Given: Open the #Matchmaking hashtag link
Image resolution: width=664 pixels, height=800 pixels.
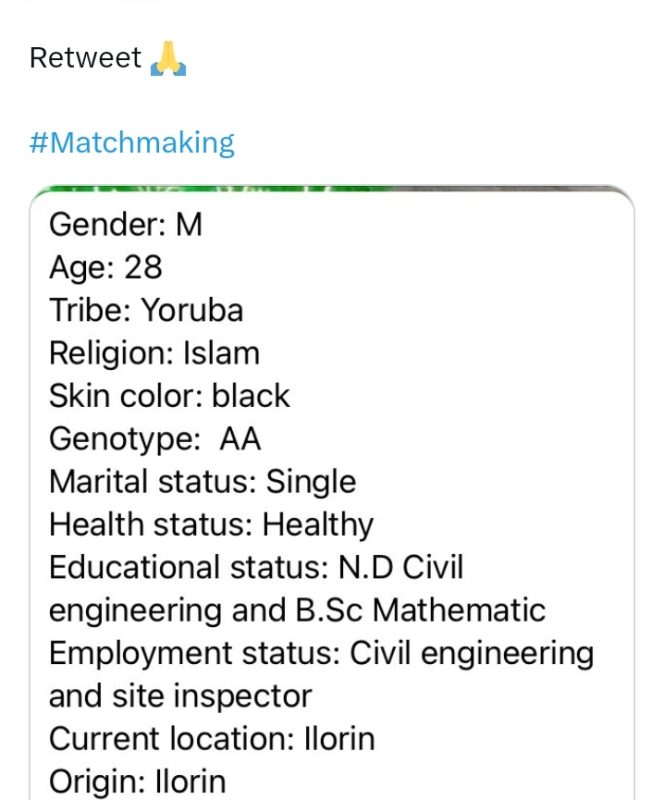Looking at the screenshot, I should pos(132,142).
